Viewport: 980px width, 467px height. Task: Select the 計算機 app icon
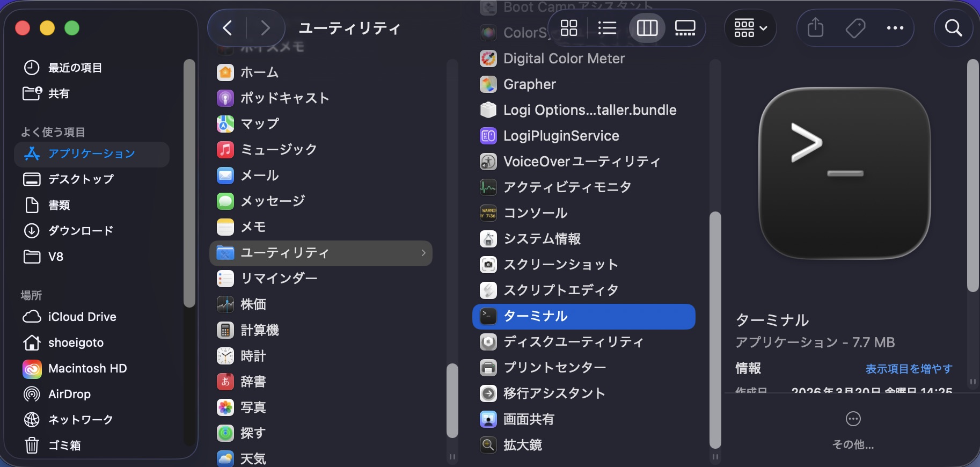tap(225, 330)
